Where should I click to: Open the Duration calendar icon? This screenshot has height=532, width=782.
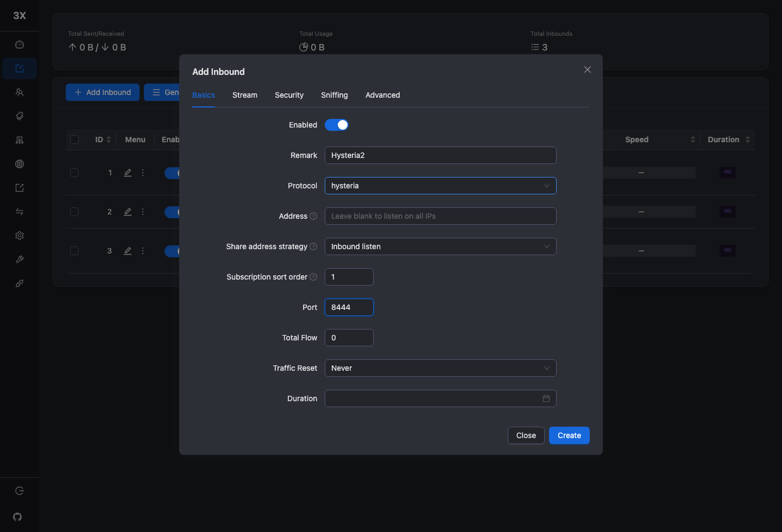click(546, 398)
